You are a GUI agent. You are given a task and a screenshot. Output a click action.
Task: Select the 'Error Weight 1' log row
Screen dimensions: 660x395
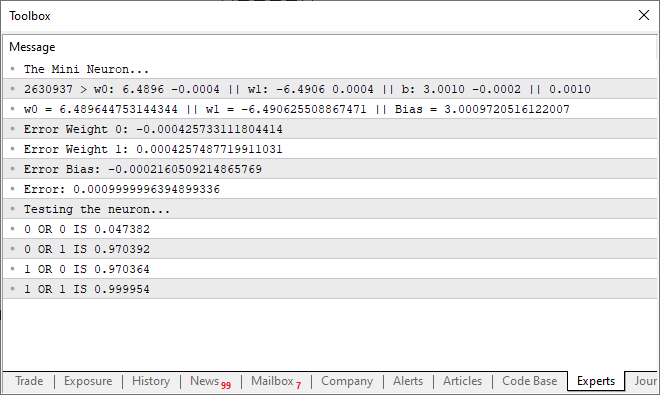click(x=330, y=149)
